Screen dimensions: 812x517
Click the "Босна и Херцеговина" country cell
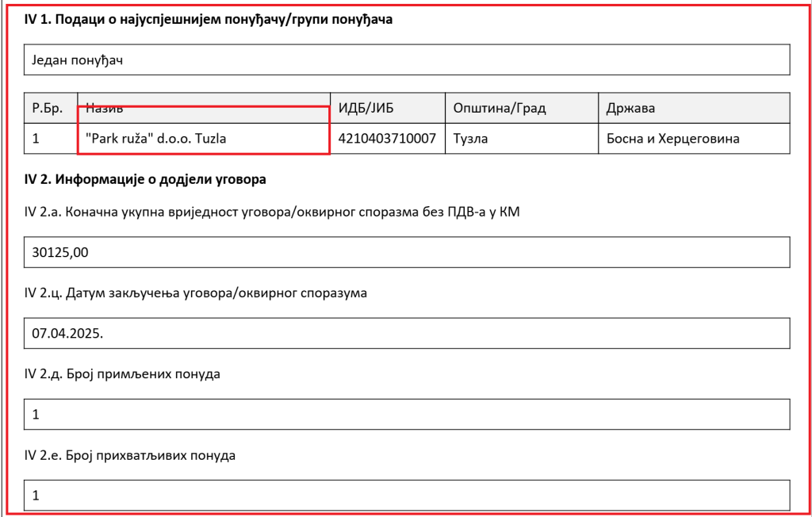tap(694, 138)
